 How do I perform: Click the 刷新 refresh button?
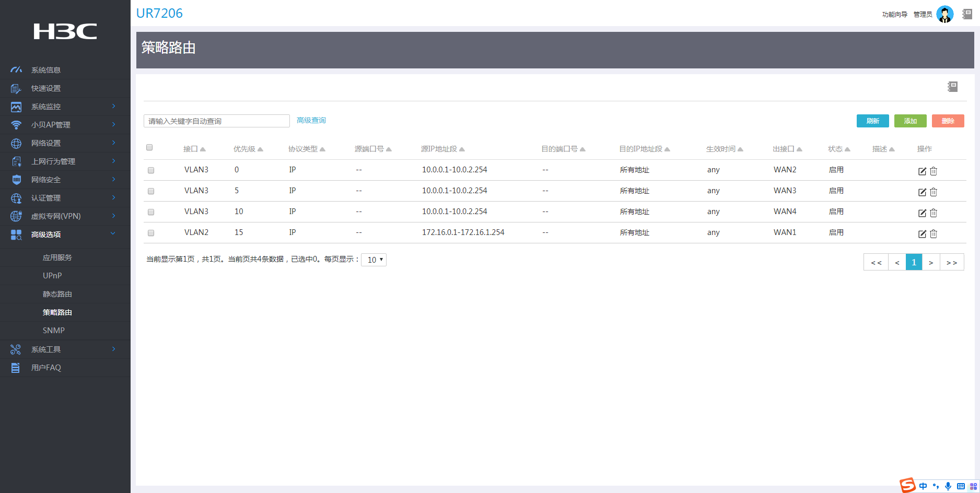tap(873, 121)
